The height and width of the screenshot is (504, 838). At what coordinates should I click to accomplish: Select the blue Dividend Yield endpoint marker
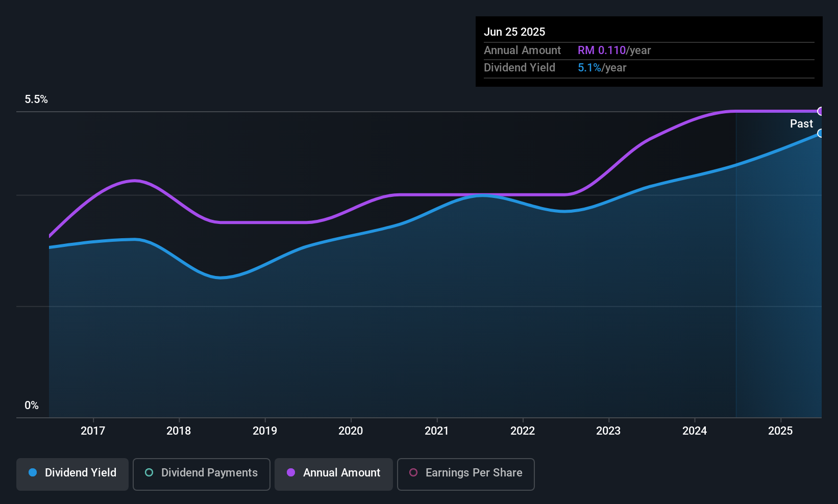pyautogui.click(x=821, y=133)
